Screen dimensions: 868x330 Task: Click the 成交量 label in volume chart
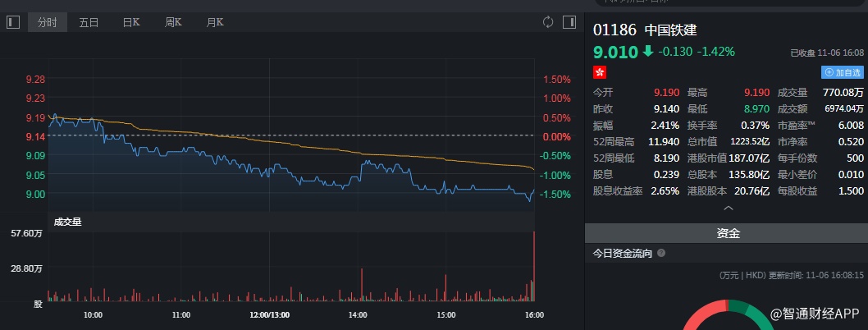pyautogui.click(x=67, y=222)
